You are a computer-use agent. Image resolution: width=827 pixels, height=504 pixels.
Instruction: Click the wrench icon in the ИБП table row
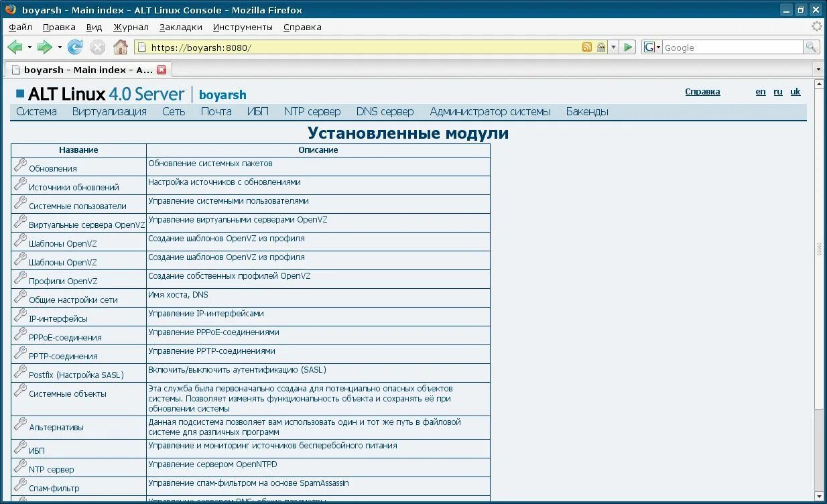pyautogui.click(x=20, y=448)
